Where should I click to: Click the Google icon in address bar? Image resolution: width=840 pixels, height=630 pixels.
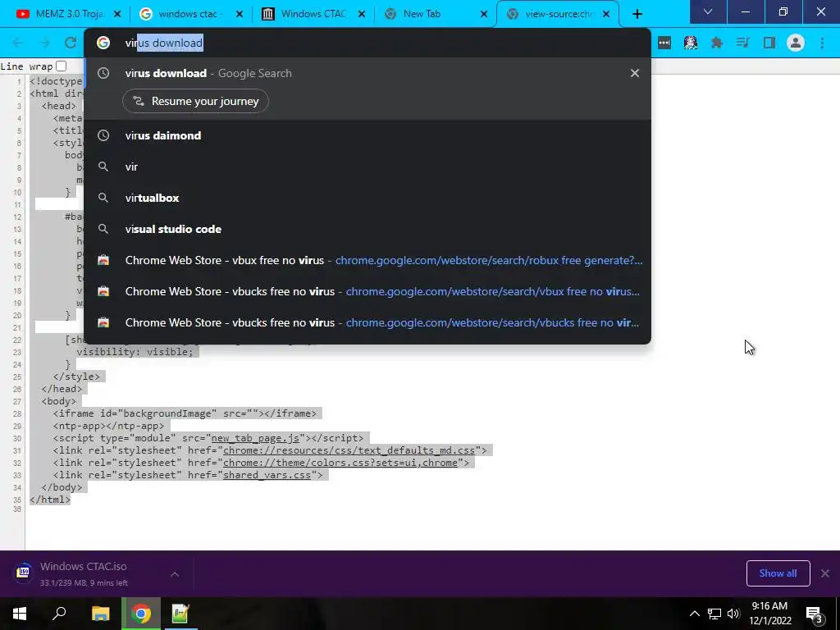(103, 43)
